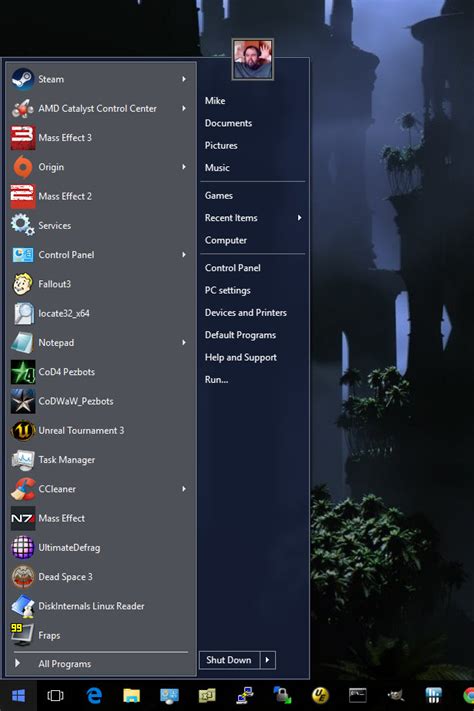Expand left-column Control Panel submenu arrow

pos(184,255)
